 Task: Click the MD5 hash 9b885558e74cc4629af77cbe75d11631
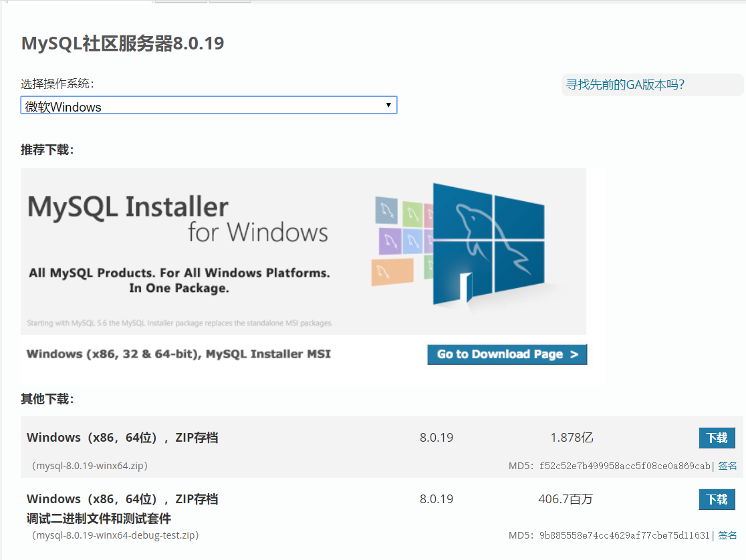pos(624,535)
